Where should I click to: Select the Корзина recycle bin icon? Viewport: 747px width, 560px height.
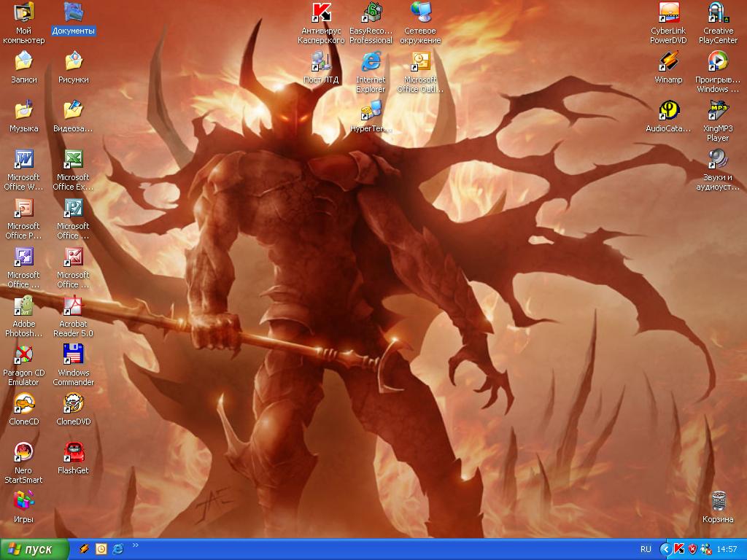point(718,501)
